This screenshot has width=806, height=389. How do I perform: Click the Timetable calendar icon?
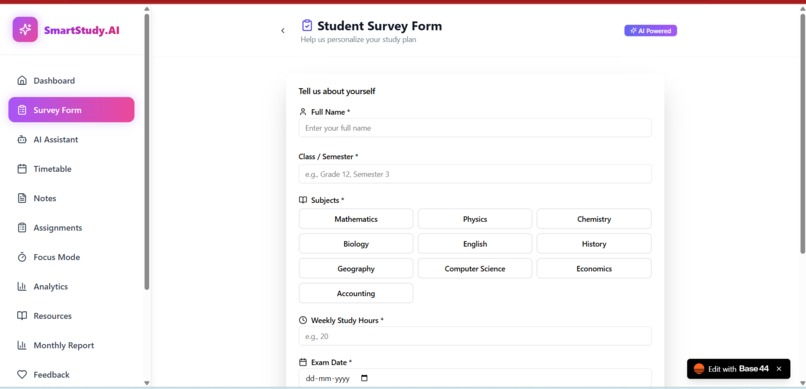(22, 169)
